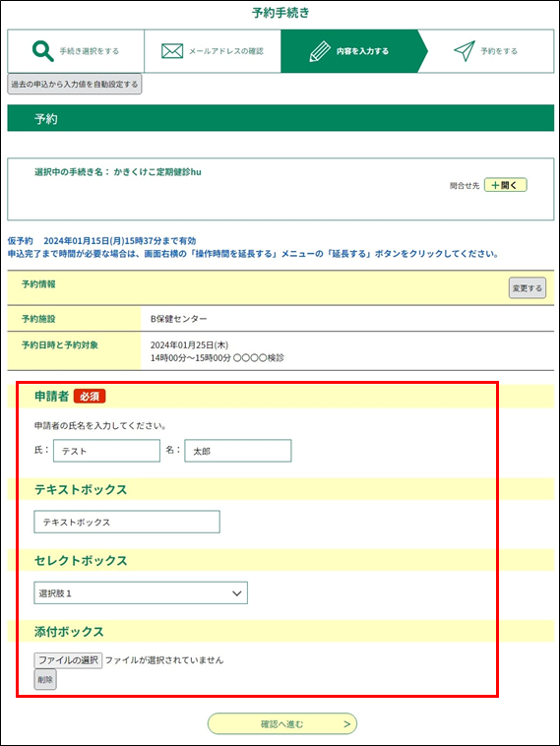
Task: Click the envelope mail confirmation icon
Action: pos(172,51)
